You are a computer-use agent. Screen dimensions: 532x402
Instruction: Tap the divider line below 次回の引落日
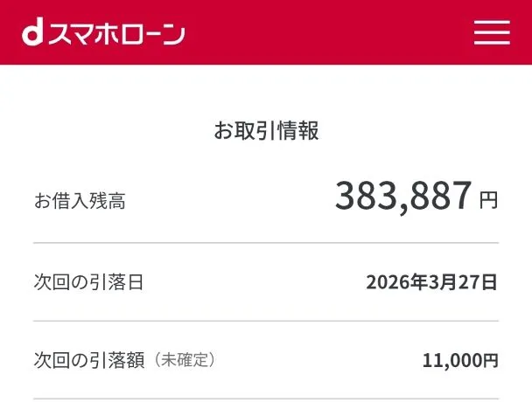coord(266,321)
